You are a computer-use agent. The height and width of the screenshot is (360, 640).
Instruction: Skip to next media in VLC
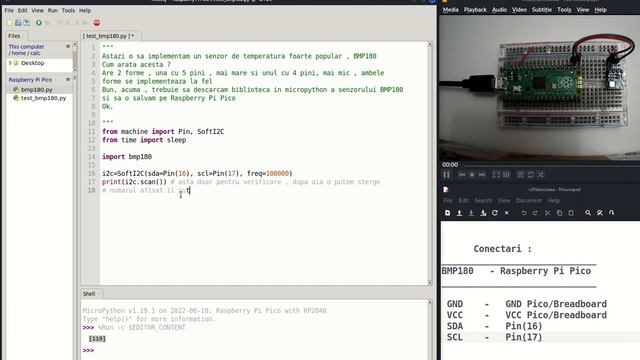coord(482,175)
